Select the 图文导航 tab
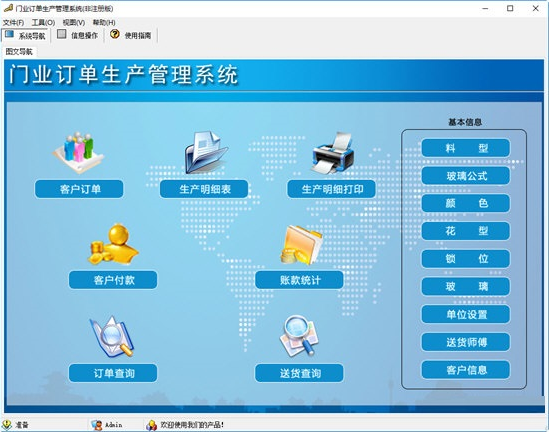Viewport: 549px width, 433px height. [x=19, y=52]
